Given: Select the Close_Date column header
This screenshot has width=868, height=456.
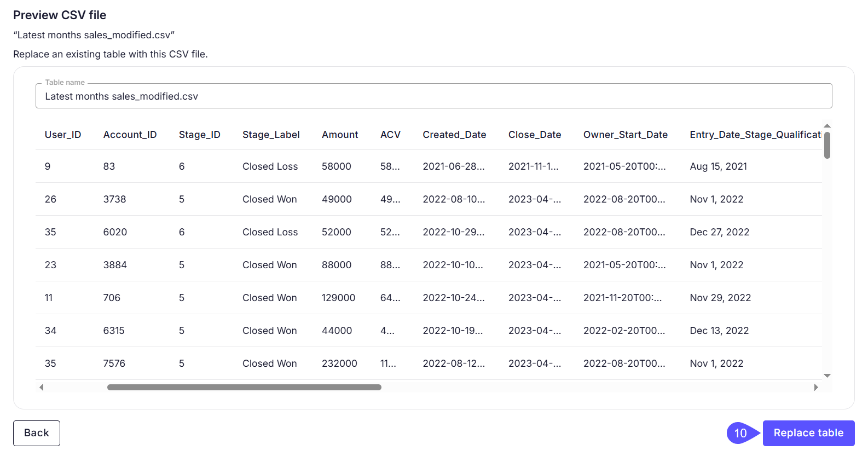Looking at the screenshot, I should [535, 135].
